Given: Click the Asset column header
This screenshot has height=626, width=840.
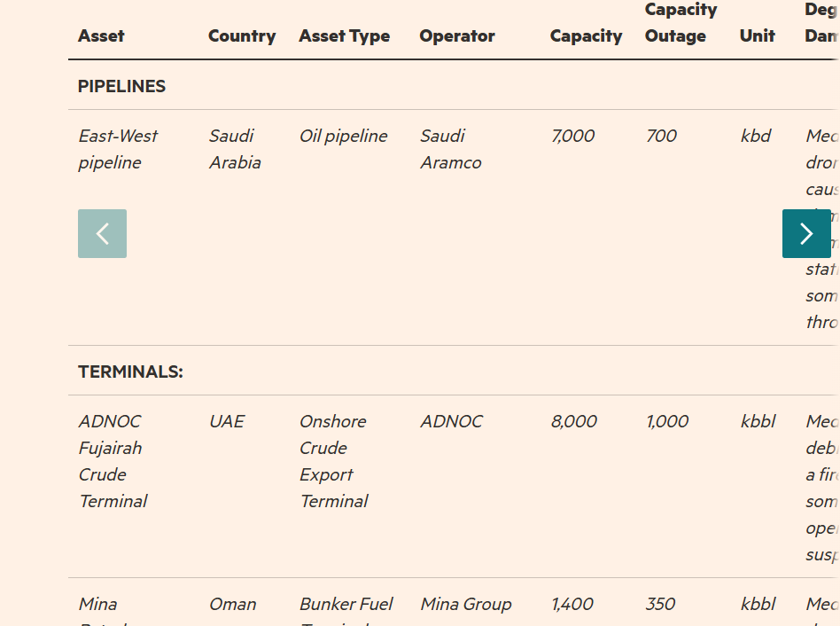Looking at the screenshot, I should point(101,36).
